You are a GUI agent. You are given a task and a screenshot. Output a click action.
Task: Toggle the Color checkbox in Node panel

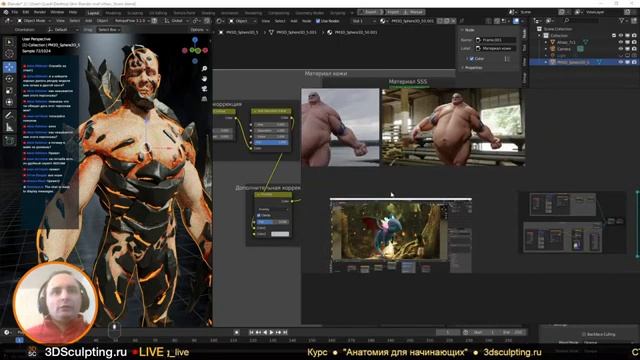pos(472,59)
